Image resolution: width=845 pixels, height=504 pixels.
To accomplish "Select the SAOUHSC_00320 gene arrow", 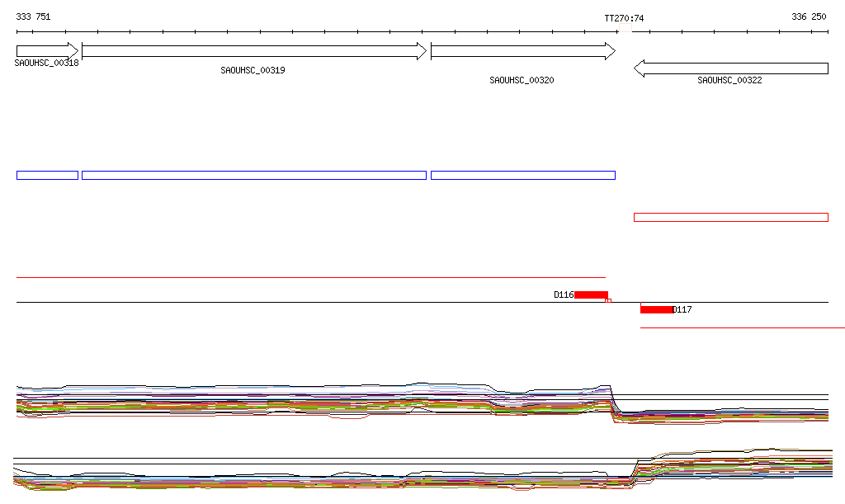I will pyautogui.click(x=523, y=51).
